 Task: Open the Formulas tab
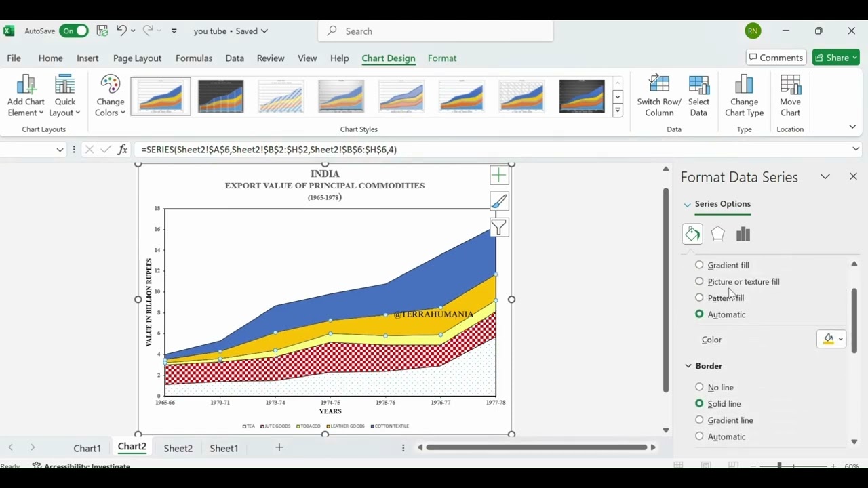point(194,58)
